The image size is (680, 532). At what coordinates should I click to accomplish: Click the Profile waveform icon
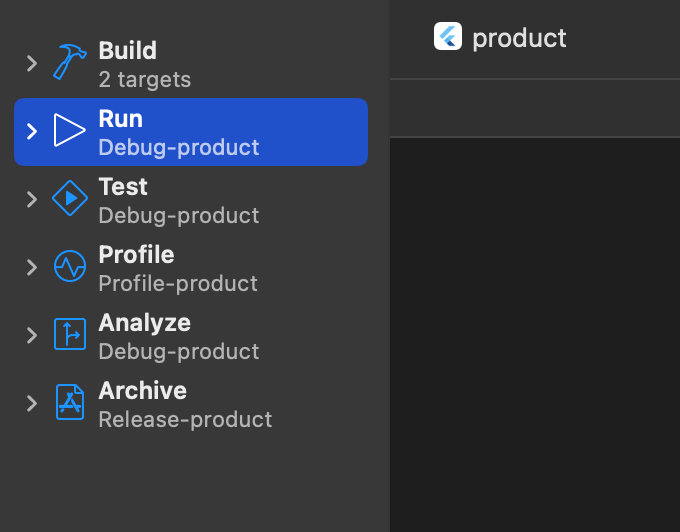pyautogui.click(x=70, y=267)
